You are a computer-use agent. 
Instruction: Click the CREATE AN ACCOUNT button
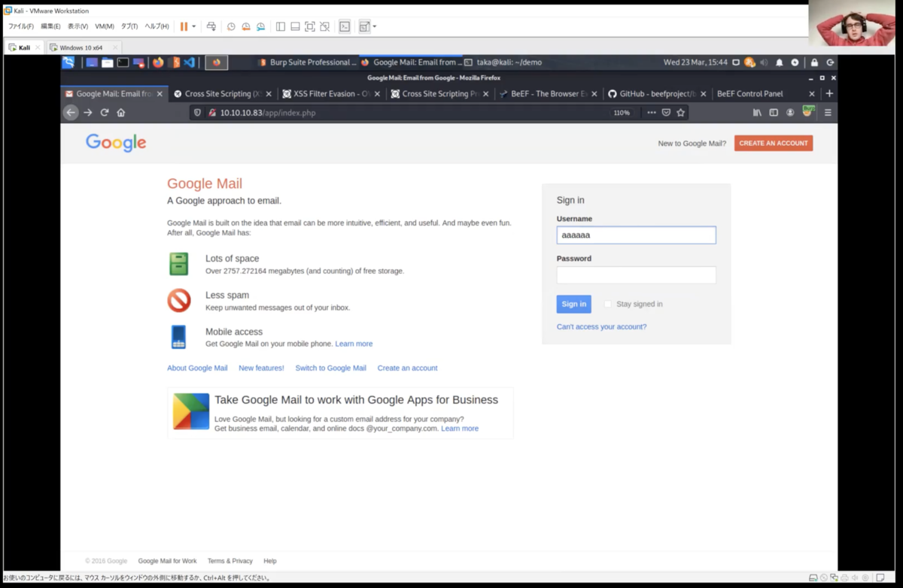click(774, 143)
